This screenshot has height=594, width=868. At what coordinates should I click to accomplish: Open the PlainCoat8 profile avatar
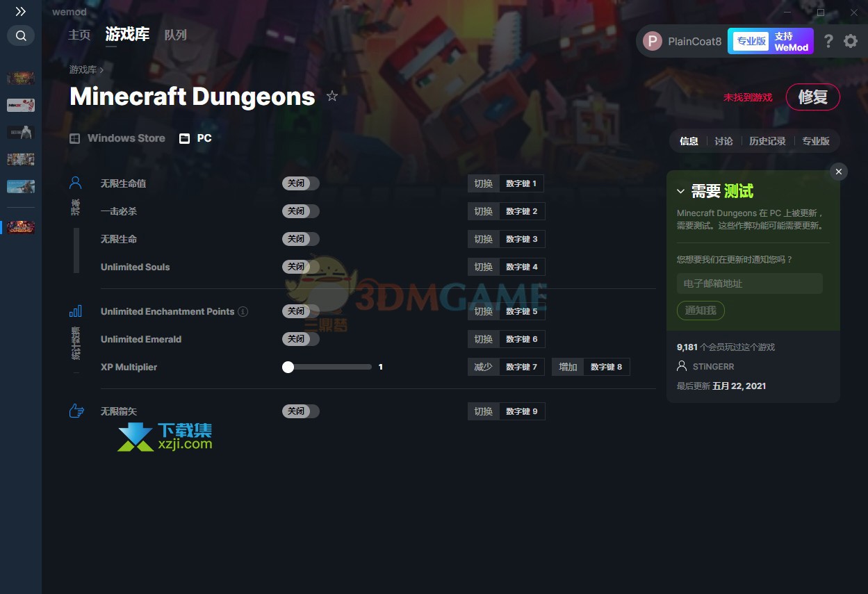653,41
